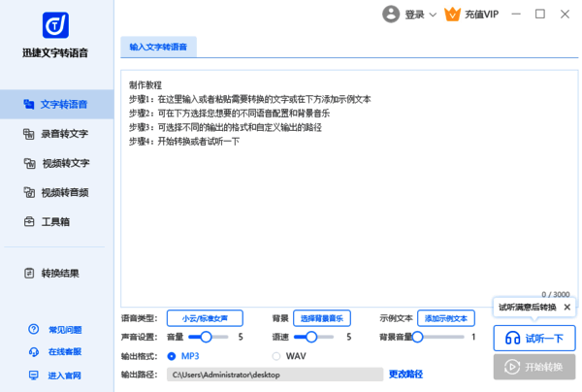Image resolution: width=582 pixels, height=392 pixels.
Task: Click the 在线客服 headset icon
Action: pos(33,351)
